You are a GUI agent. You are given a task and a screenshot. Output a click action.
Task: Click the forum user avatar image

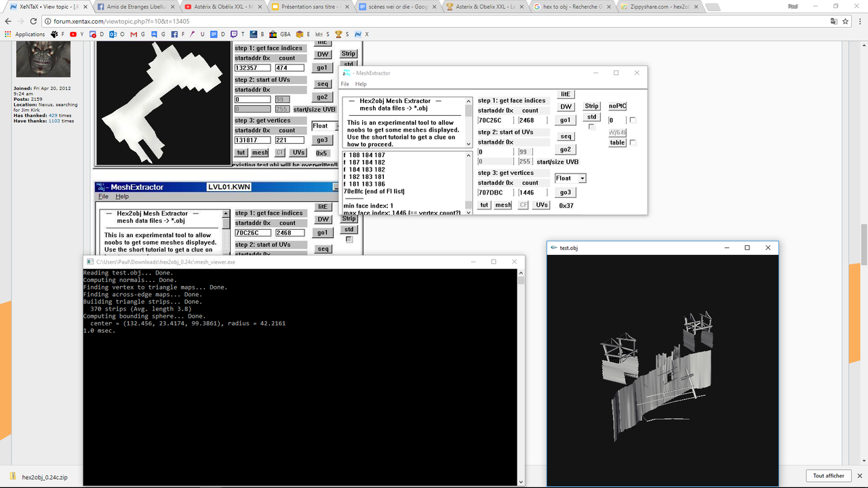[x=43, y=59]
